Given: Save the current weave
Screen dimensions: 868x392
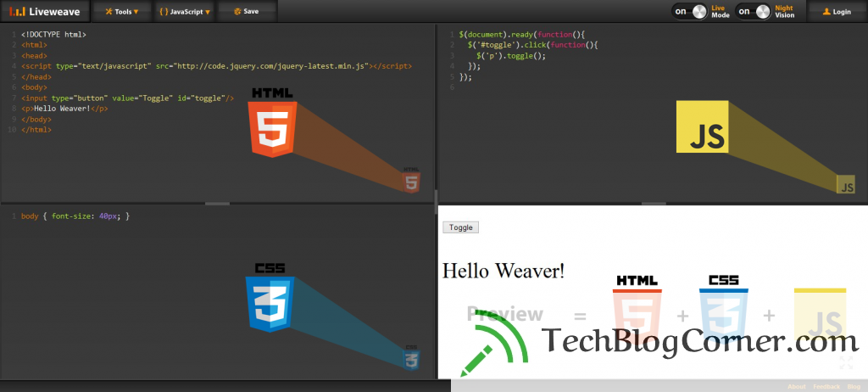Looking at the screenshot, I should (247, 11).
